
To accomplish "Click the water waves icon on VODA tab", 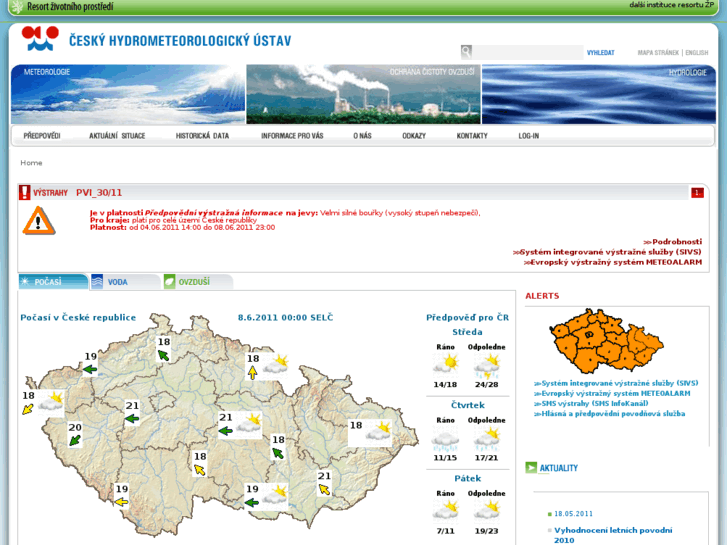I will coord(97,282).
